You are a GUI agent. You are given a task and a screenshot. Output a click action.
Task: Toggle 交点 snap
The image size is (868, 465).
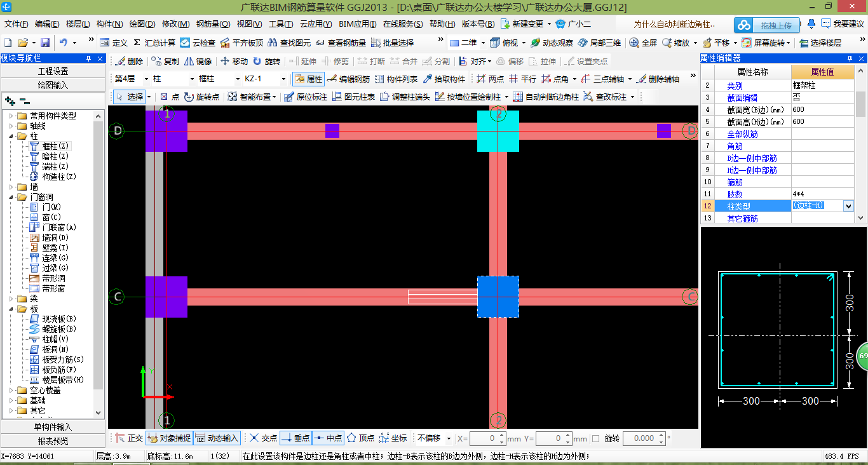[263, 438]
